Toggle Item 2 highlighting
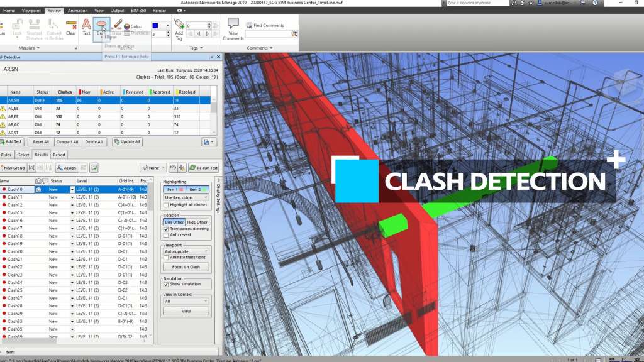This screenshot has width=644, height=362. [197, 190]
